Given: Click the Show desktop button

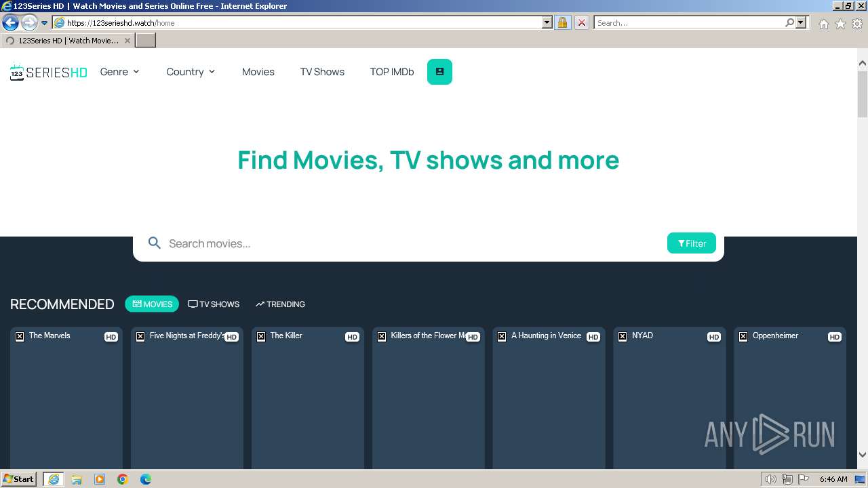Looking at the screenshot, I should (x=861, y=479).
